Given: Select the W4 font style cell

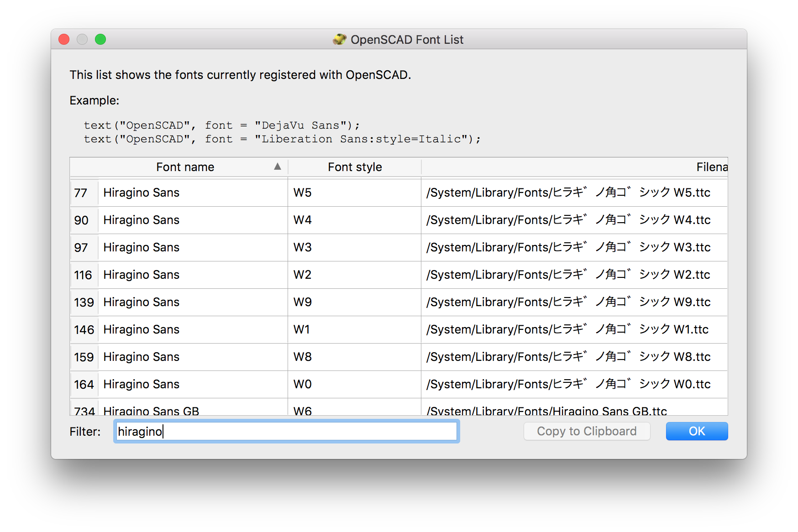Looking at the screenshot, I should coord(355,220).
